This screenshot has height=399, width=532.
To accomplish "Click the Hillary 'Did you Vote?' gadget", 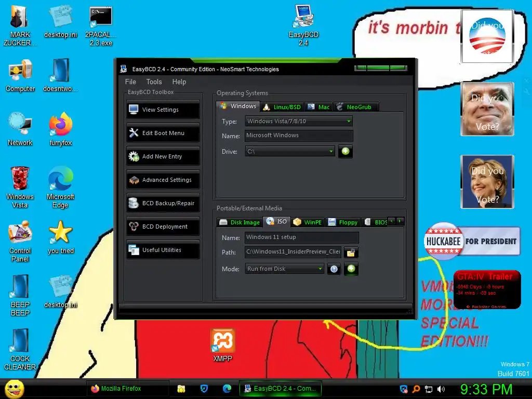I will (x=487, y=182).
